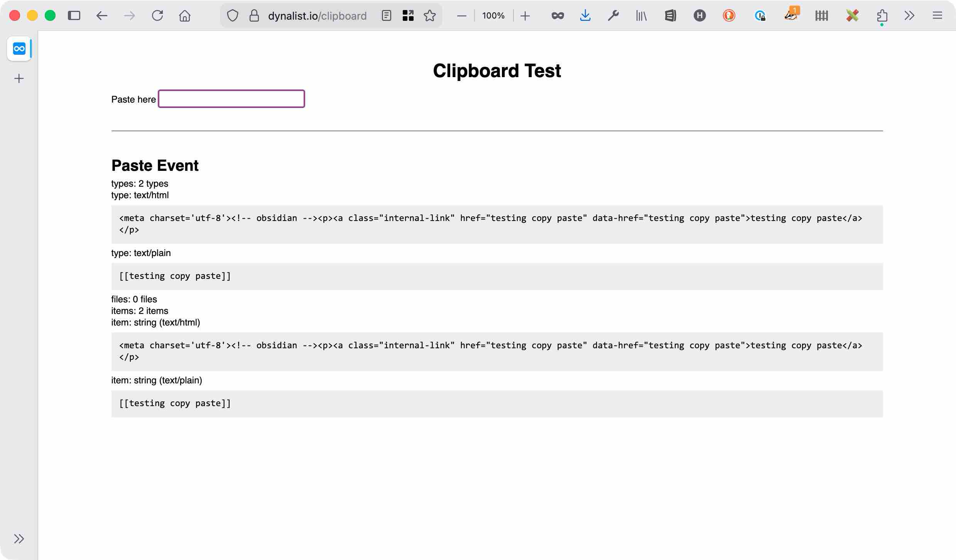Open the extensions puzzle piece menu

pos(882,15)
